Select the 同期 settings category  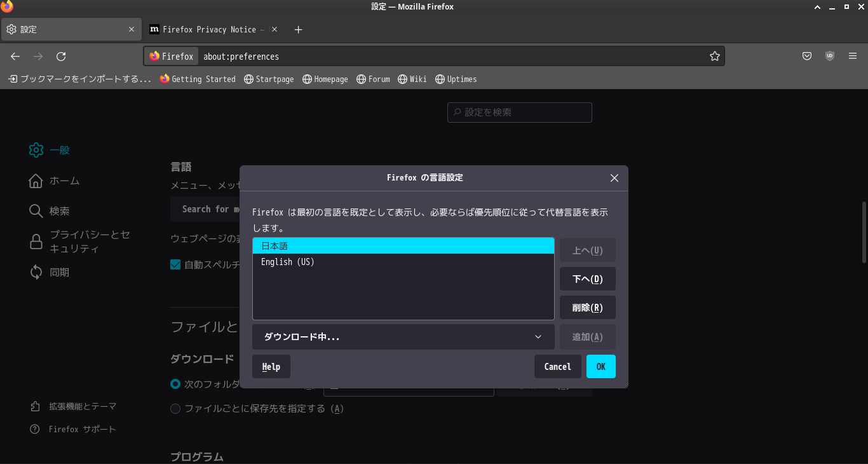60,272
